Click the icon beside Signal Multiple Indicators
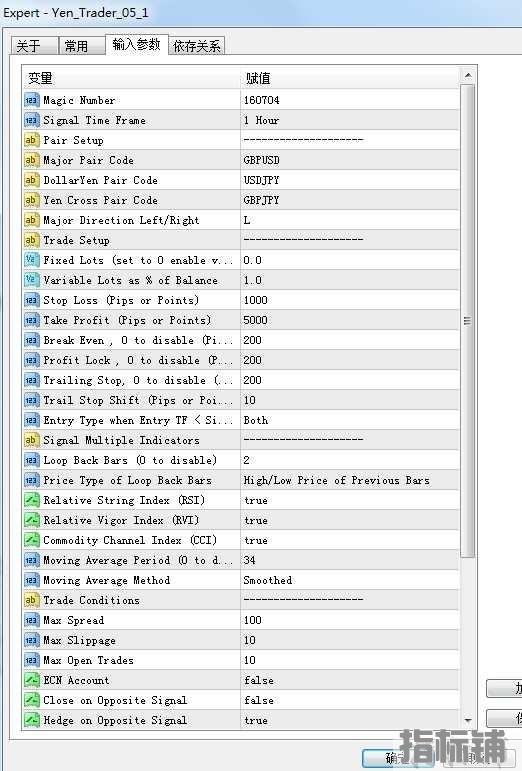 click(x=31, y=440)
